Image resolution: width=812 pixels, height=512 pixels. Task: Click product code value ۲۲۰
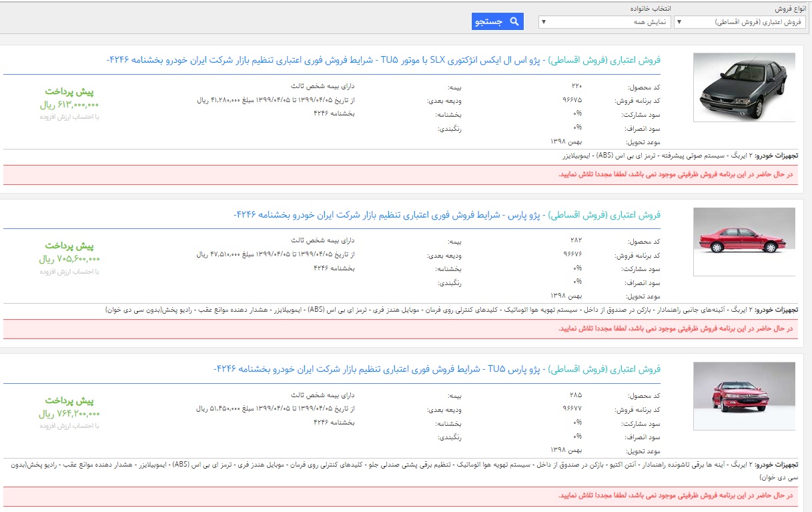coord(576,87)
